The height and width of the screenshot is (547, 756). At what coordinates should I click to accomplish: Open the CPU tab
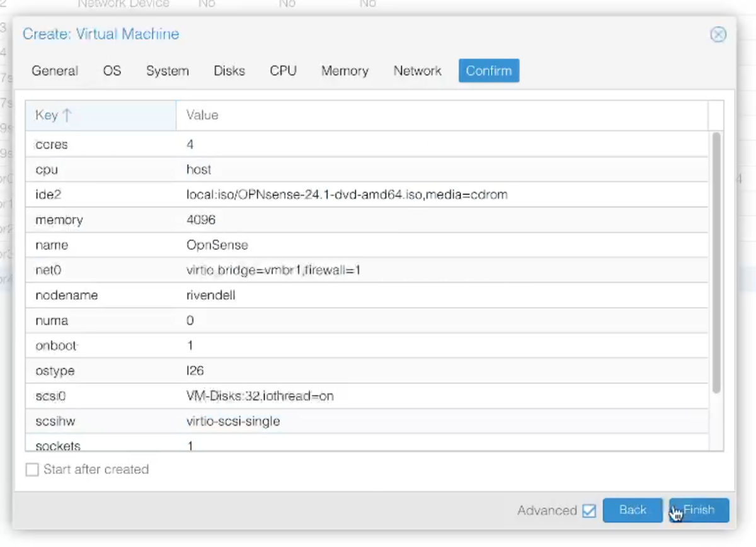(x=283, y=71)
